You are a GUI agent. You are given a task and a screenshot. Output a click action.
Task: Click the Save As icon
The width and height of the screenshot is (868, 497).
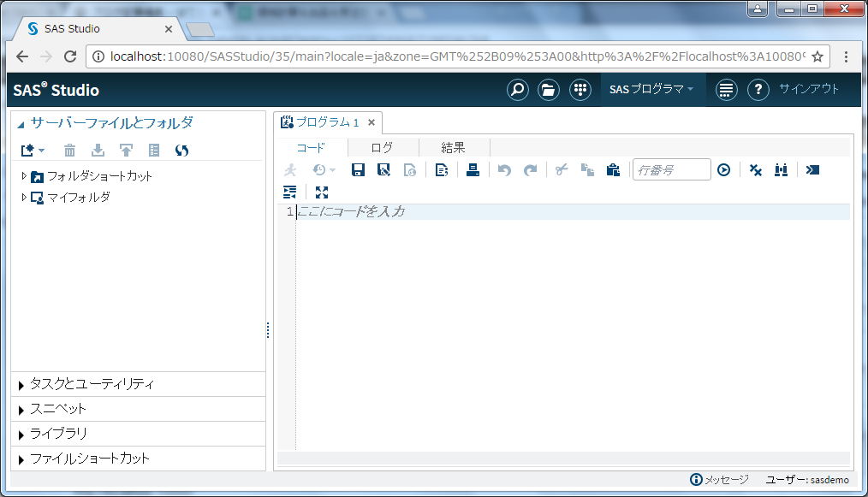pyautogui.click(x=383, y=170)
